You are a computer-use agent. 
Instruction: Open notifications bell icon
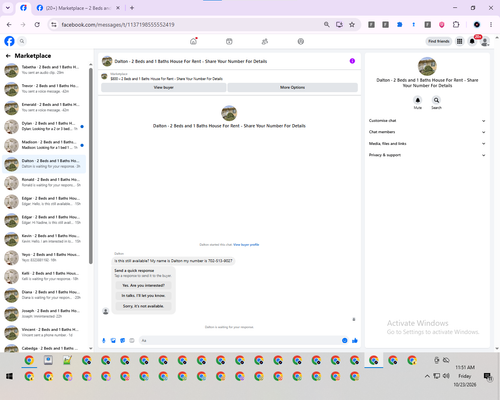(472, 41)
